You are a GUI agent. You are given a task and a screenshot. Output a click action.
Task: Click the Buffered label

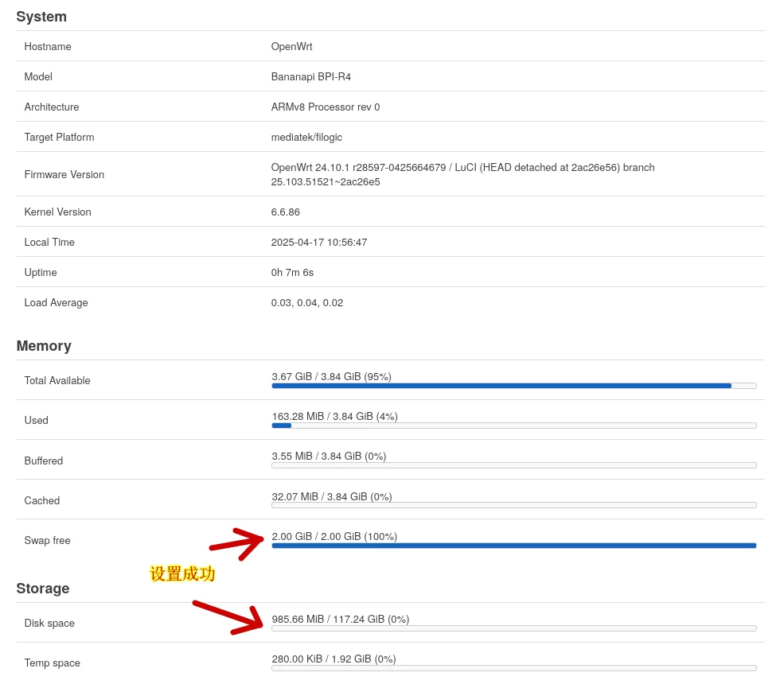(x=44, y=461)
